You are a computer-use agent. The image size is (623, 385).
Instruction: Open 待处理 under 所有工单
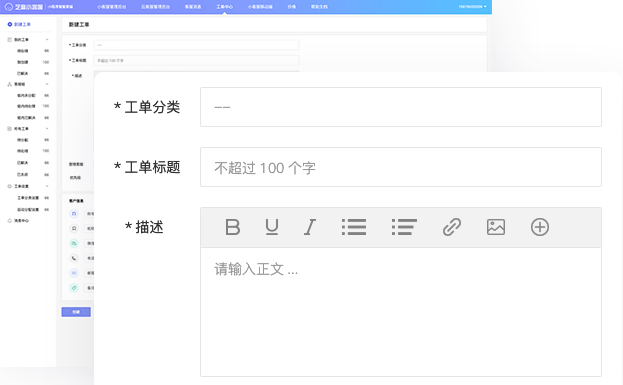coord(23,151)
